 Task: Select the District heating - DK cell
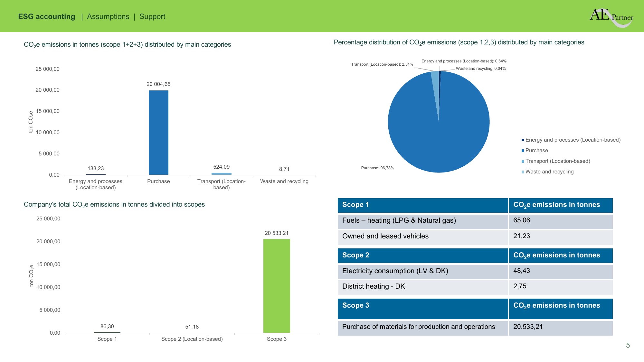coord(423,287)
